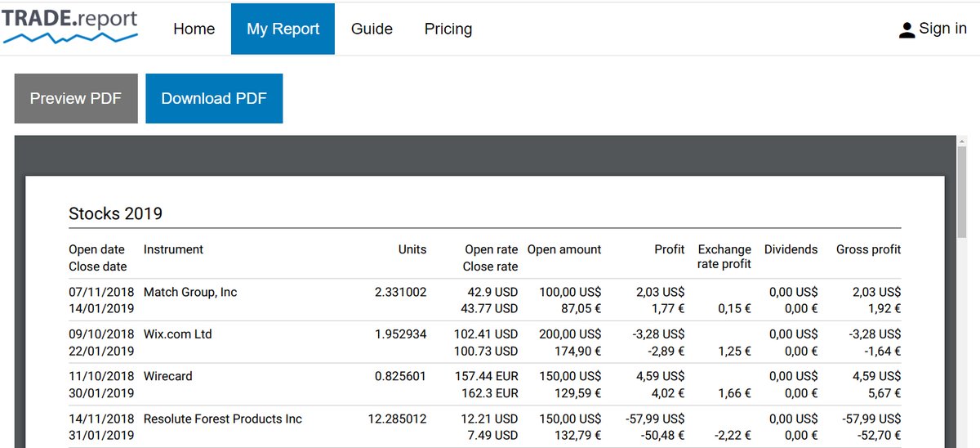This screenshot has height=448, width=980.
Task: Click close date 14/01/2019
Action: pos(101,308)
